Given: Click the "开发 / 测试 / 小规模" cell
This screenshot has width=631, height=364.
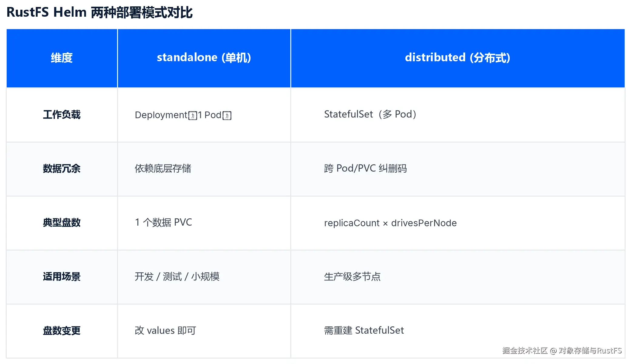Looking at the screenshot, I should coord(204,277).
